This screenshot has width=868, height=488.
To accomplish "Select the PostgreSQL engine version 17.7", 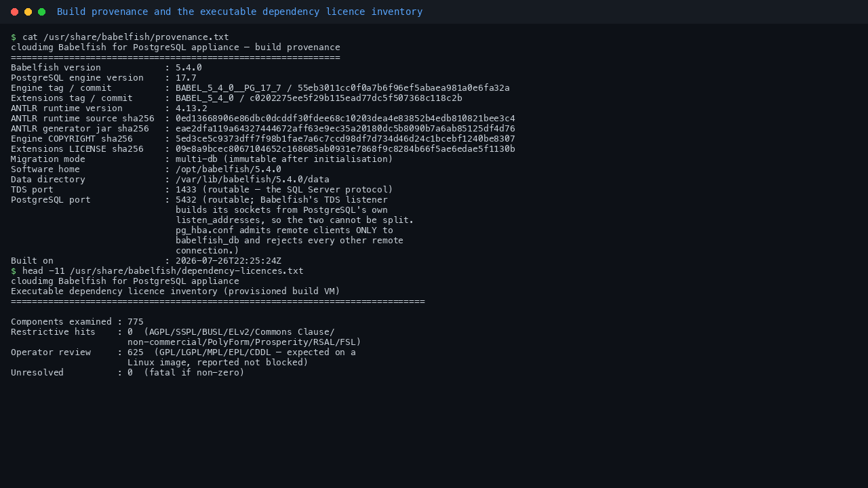I will tap(186, 78).
